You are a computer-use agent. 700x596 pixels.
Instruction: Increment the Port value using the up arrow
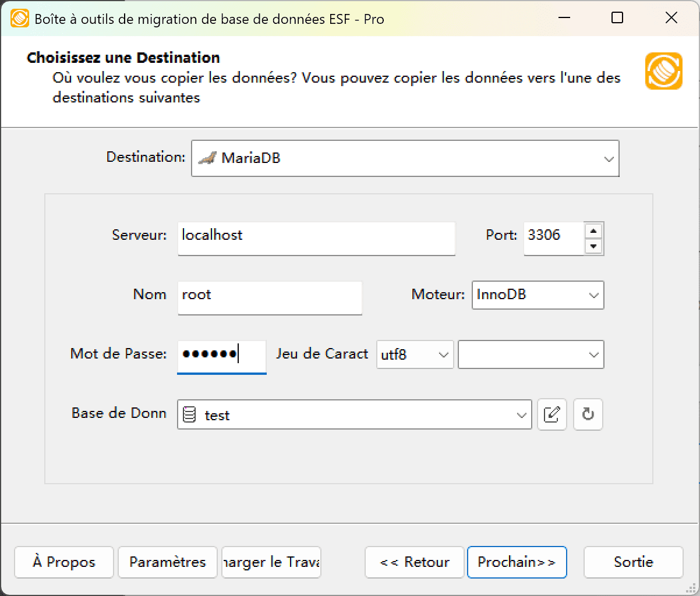[593, 230]
